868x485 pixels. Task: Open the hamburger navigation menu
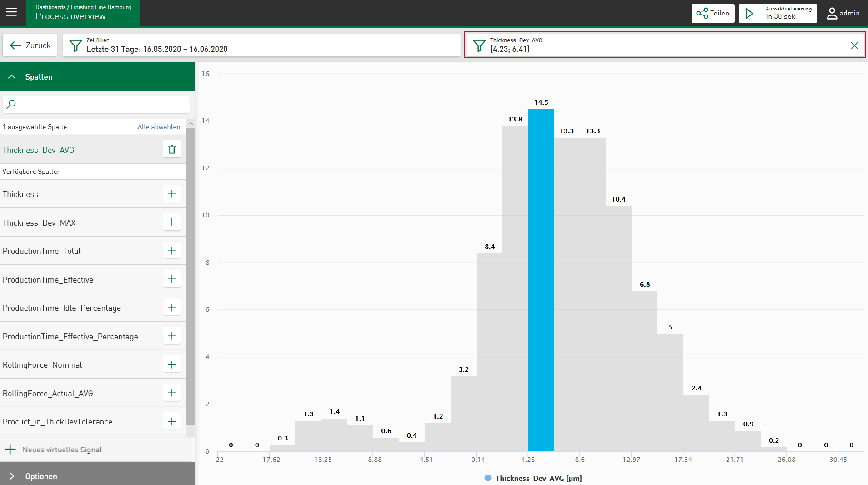[11, 12]
